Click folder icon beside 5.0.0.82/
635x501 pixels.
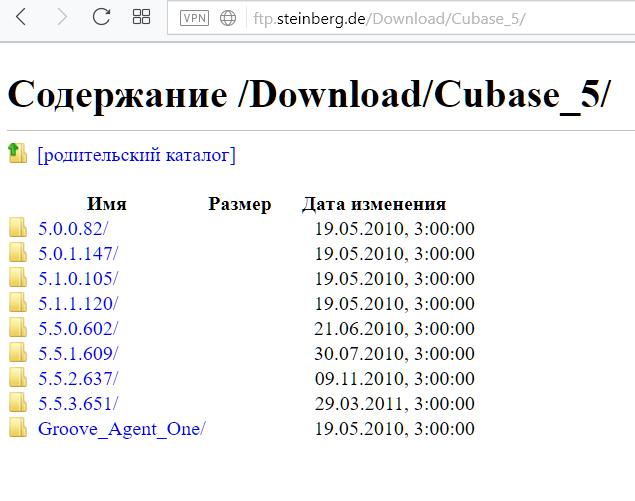click(18, 227)
